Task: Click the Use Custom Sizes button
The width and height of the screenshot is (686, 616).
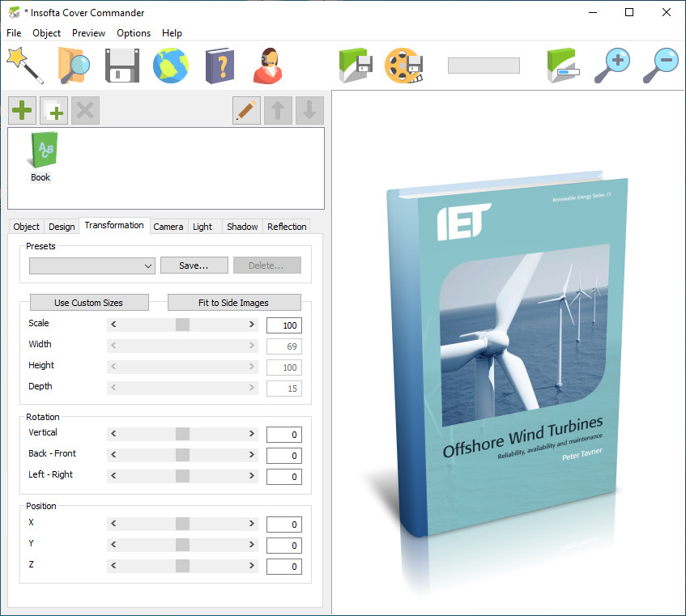Action: [x=89, y=303]
